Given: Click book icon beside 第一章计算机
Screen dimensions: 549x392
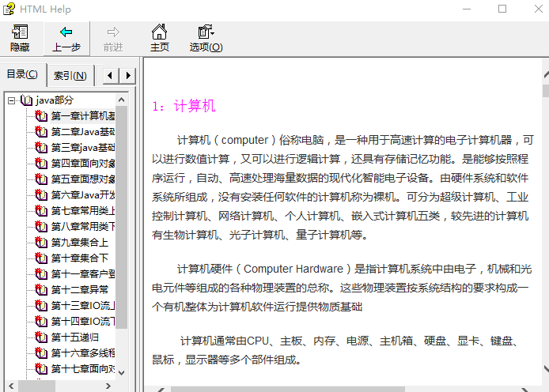Looking at the screenshot, I should (41, 116).
